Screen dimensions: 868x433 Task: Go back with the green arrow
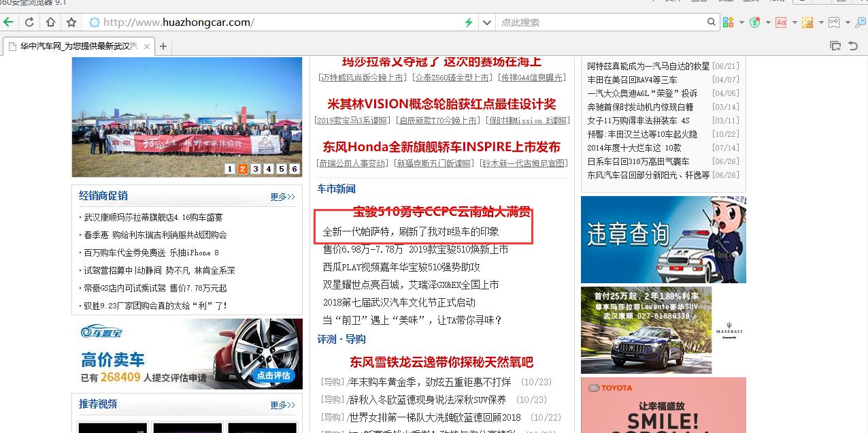(8, 22)
